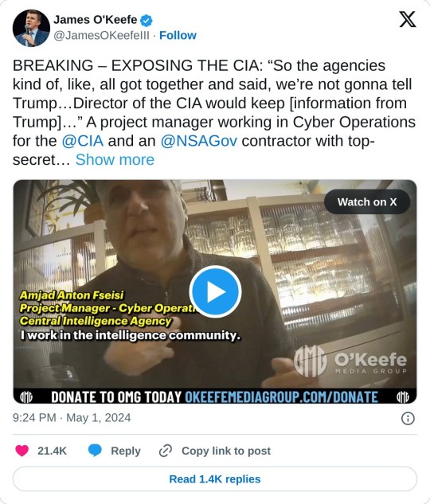Click the chain link copy icon
The width and height of the screenshot is (430, 504).
pos(166,451)
